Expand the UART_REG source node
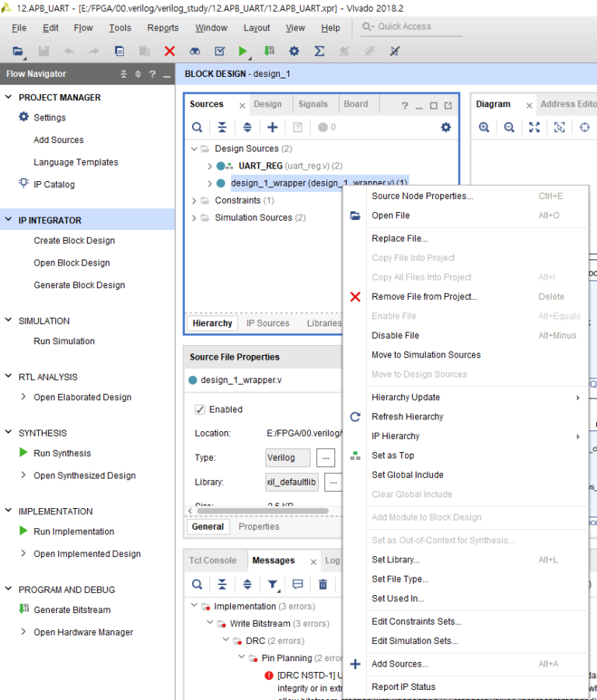 point(209,166)
